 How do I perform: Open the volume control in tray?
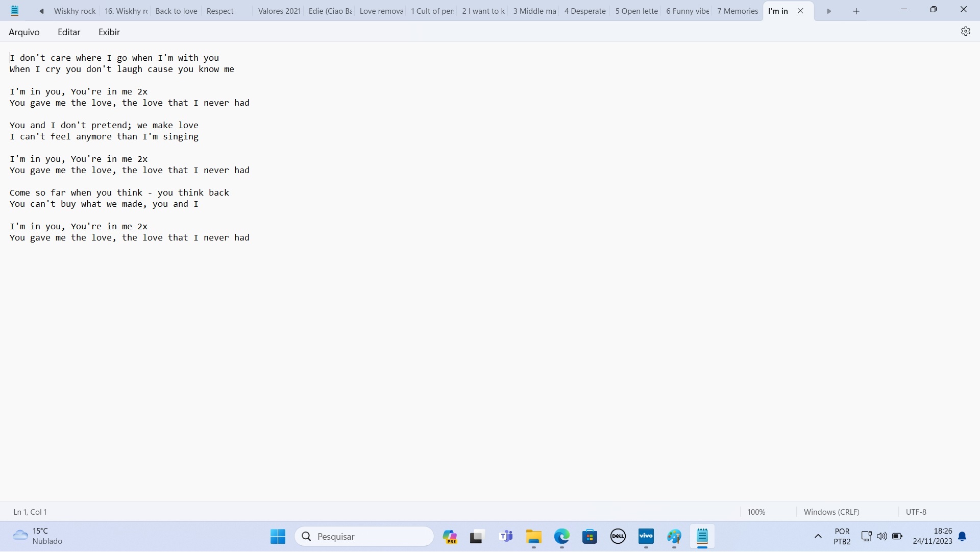881,537
